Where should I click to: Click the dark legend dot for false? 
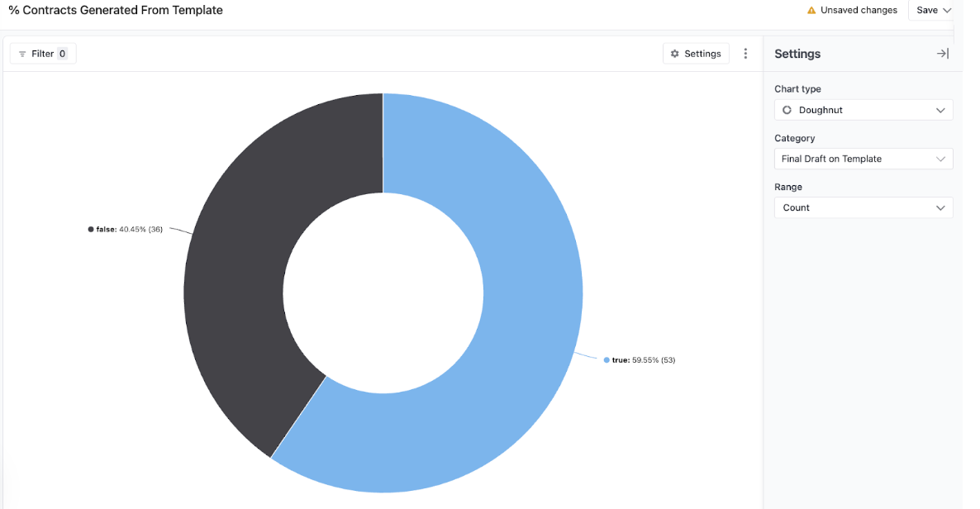[x=91, y=229]
